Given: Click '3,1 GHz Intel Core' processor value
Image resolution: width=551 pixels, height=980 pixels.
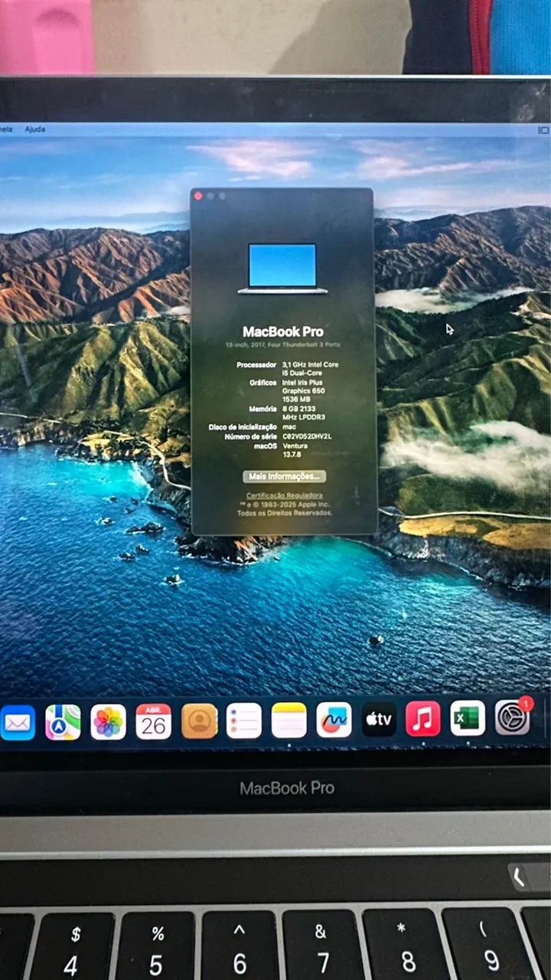Looking at the screenshot, I should (x=311, y=364).
